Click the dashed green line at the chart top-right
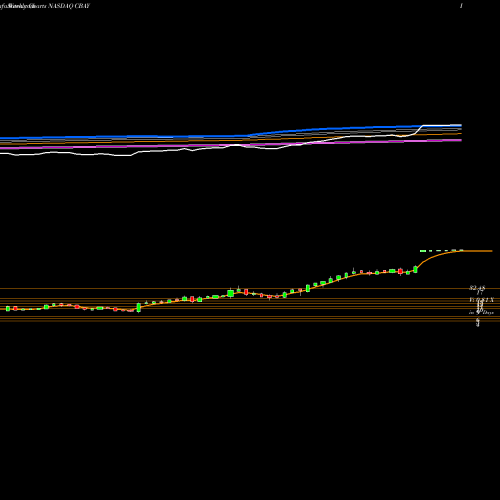Viewport: 500px width, 500px height. click(441, 251)
